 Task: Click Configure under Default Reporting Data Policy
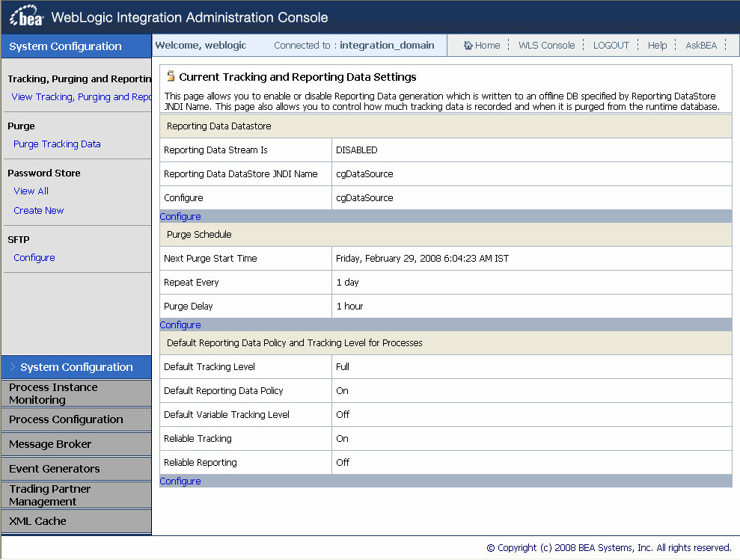180,481
